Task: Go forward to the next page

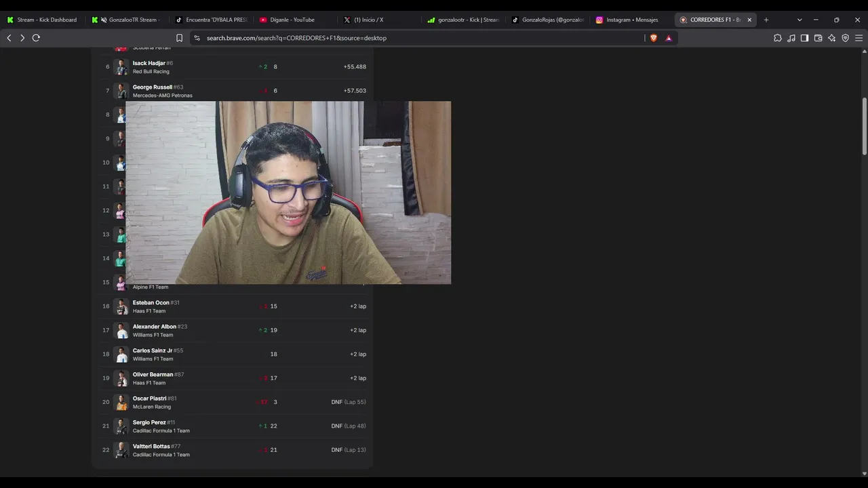Action: tap(22, 38)
